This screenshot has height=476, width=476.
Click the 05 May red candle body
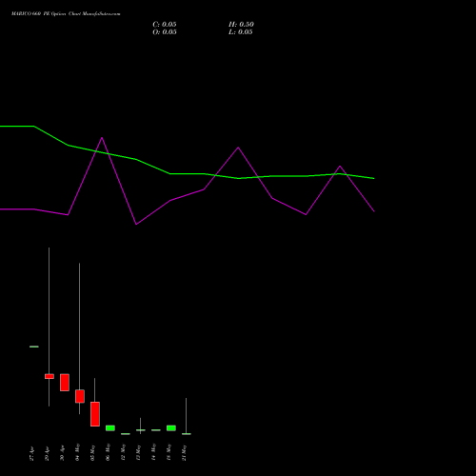pos(95,414)
